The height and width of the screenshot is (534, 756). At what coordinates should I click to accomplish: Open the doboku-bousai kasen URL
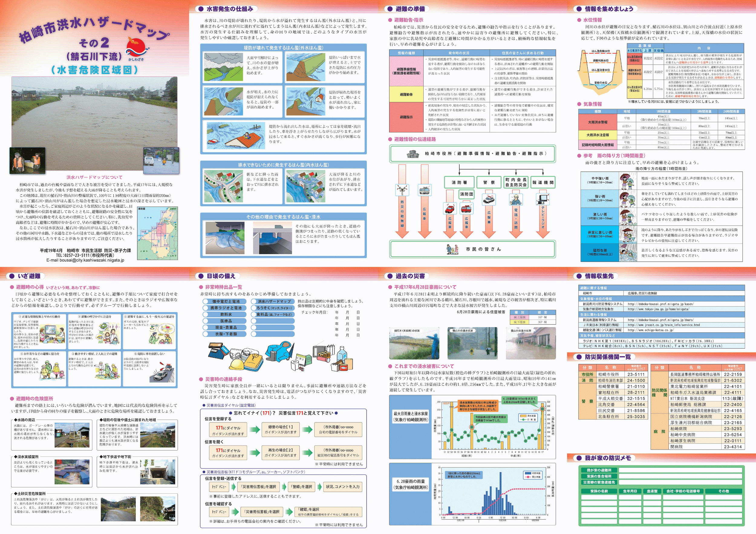pos(661,304)
